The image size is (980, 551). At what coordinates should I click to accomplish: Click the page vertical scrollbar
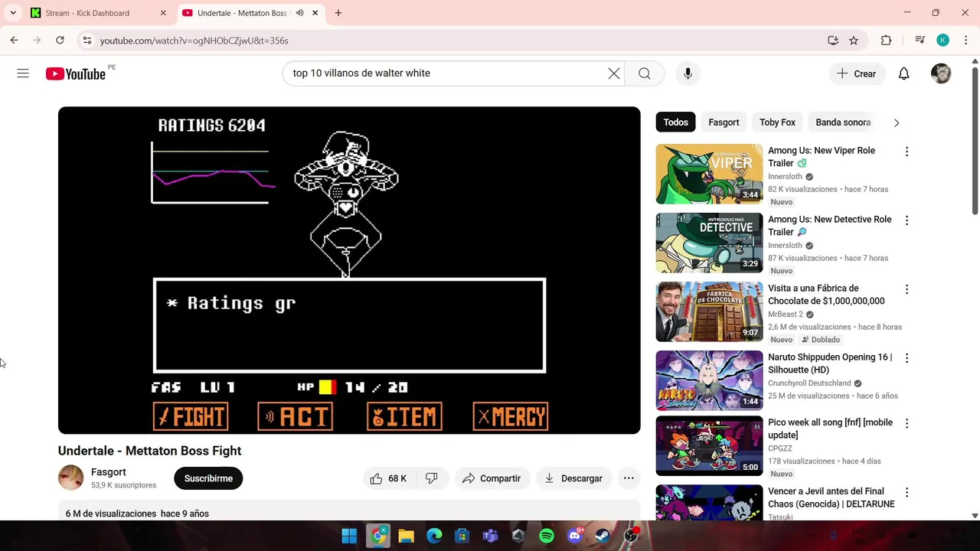(x=975, y=142)
